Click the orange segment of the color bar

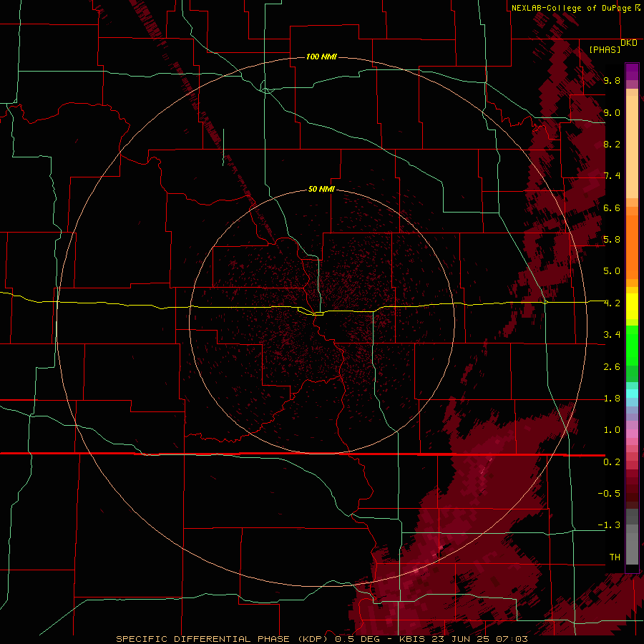point(632,248)
